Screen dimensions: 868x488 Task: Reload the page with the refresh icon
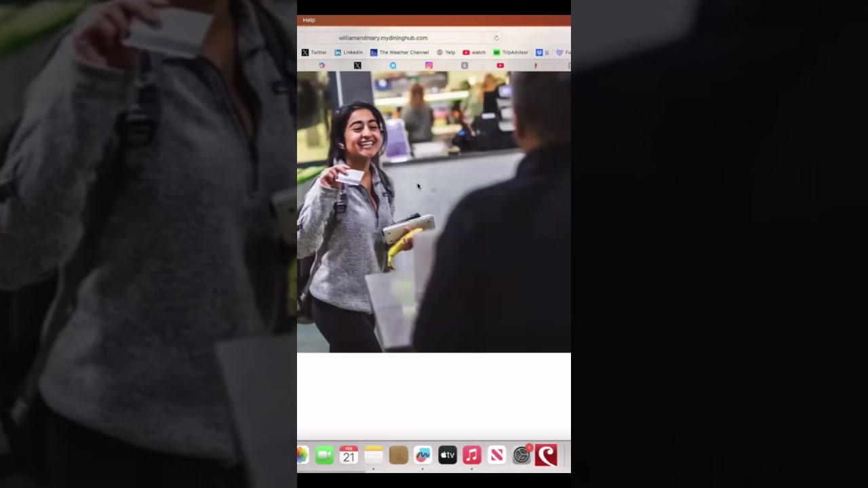click(x=496, y=38)
